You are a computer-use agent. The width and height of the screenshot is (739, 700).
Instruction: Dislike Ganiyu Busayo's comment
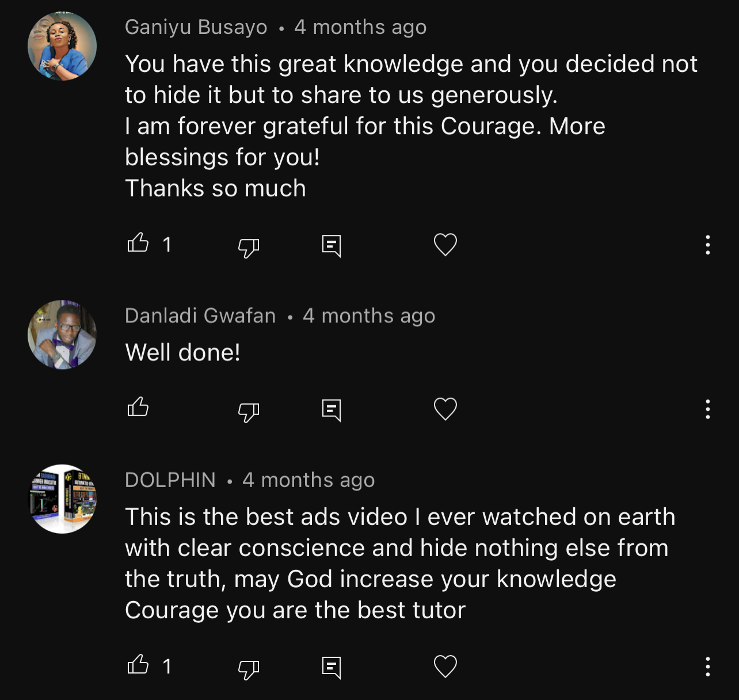[x=249, y=247]
